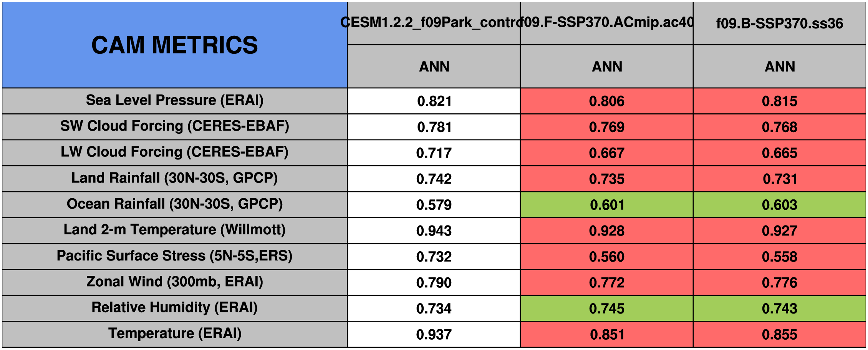The image size is (868, 350).
Task: Select the LW Cloud Forcing (CERES-EBAF) label
Action: [175, 152]
